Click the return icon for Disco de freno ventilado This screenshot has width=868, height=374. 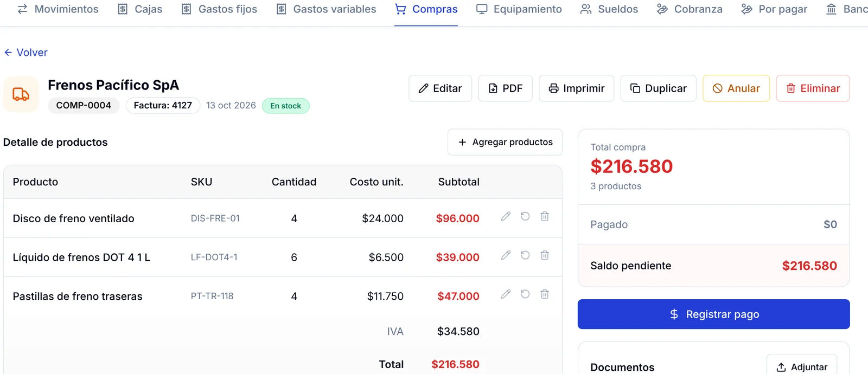pos(525,216)
